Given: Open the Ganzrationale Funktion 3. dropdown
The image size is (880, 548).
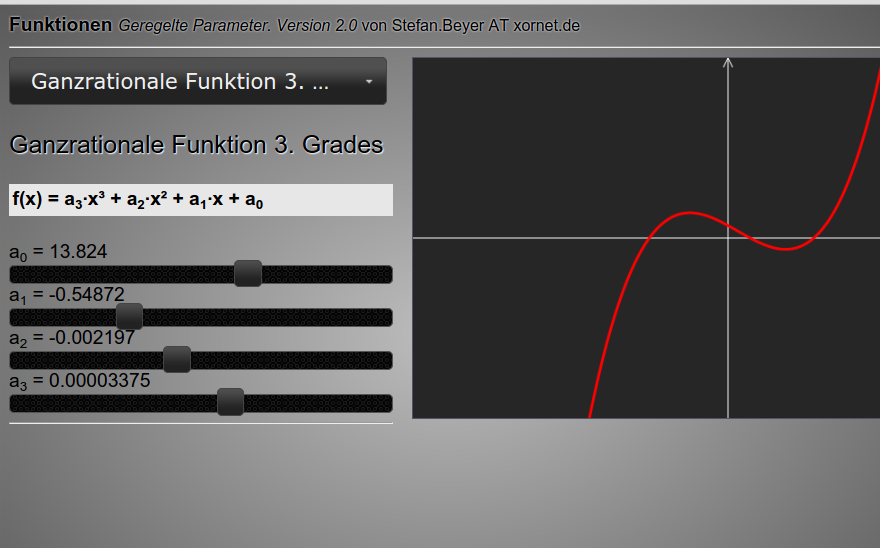Looking at the screenshot, I should pyautogui.click(x=198, y=81).
